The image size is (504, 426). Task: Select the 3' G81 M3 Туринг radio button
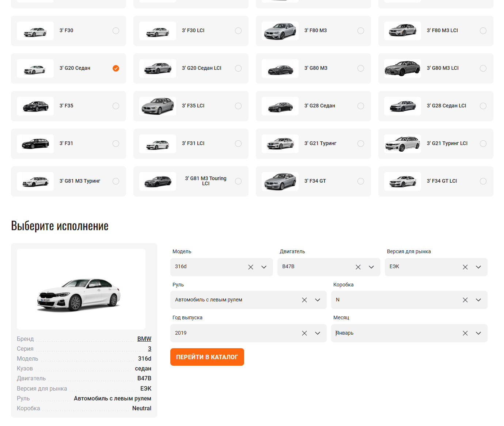[x=116, y=181]
